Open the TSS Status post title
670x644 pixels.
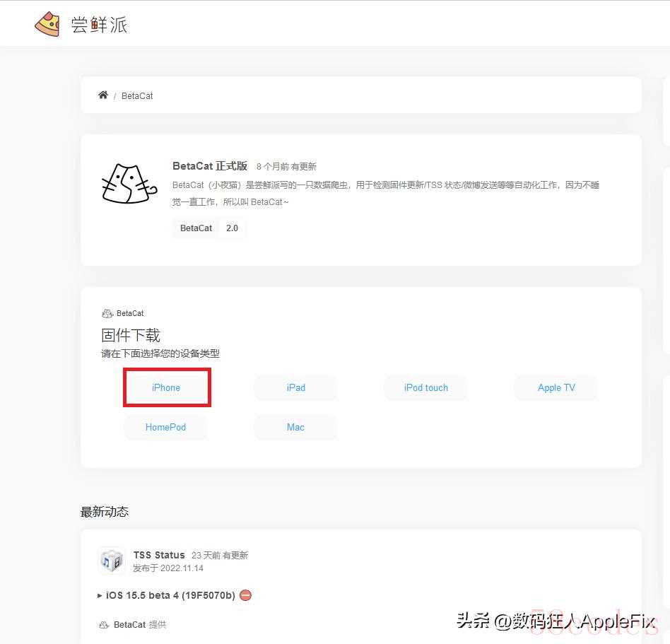pos(159,555)
